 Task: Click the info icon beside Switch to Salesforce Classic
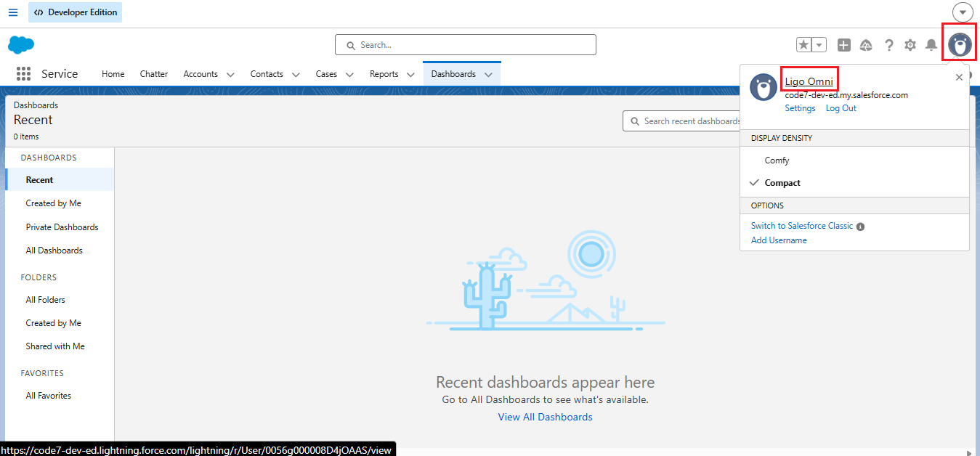point(860,227)
